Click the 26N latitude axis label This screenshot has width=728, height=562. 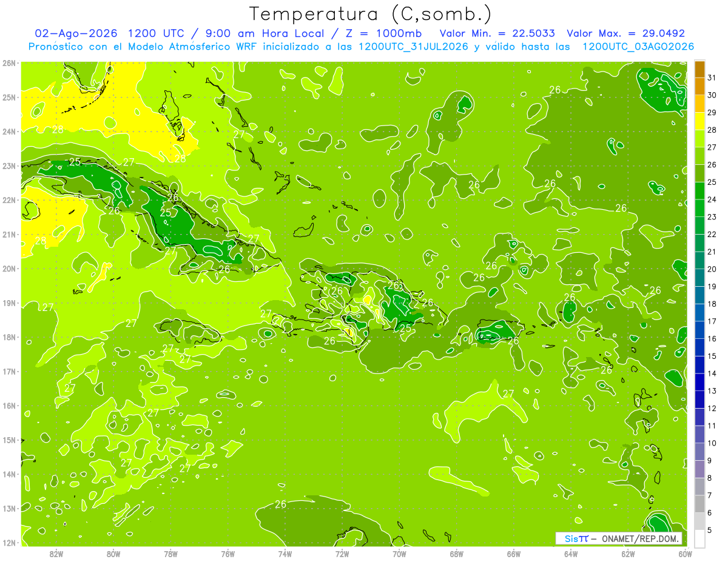[x=9, y=62]
